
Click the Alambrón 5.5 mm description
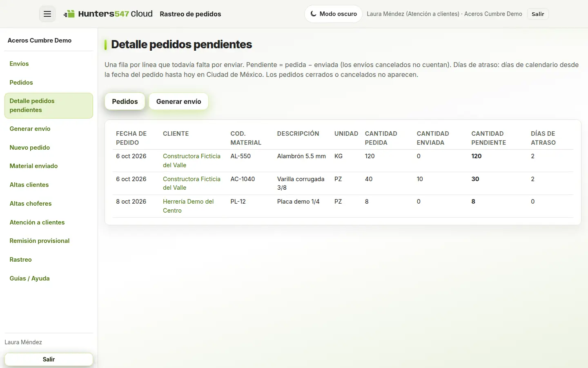coord(301,156)
